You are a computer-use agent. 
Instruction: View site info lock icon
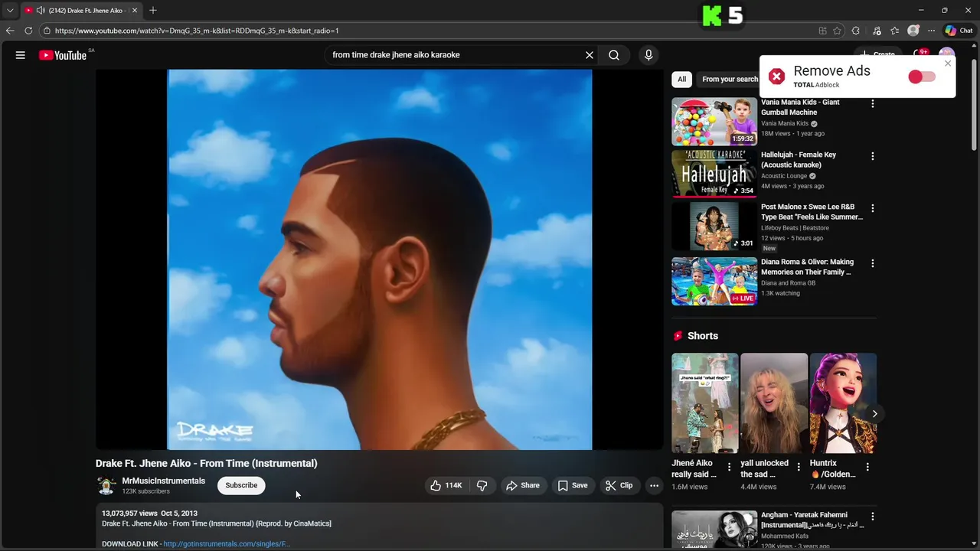point(47,31)
